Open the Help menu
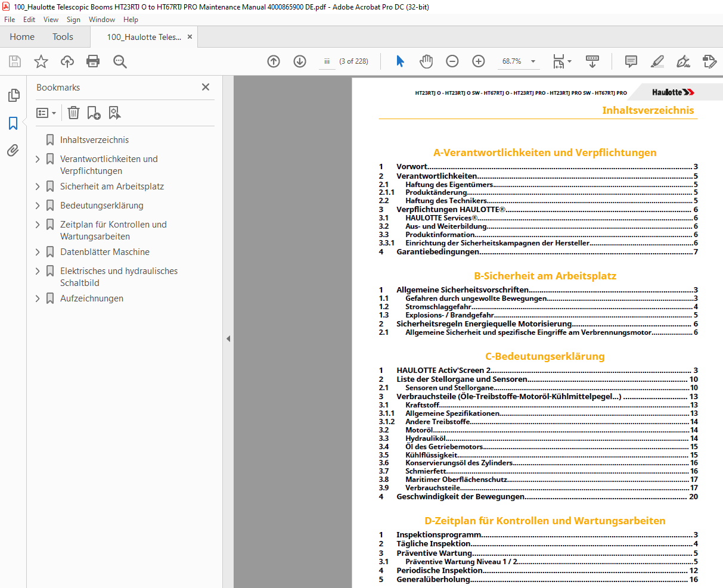Viewport: 723px width, 588px height. 131,20
